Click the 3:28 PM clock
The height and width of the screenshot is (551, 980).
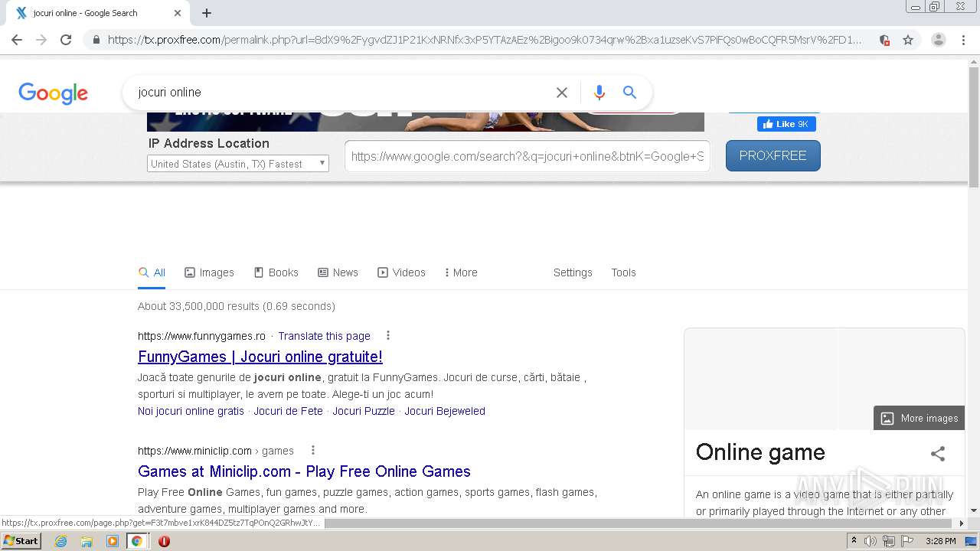940,541
